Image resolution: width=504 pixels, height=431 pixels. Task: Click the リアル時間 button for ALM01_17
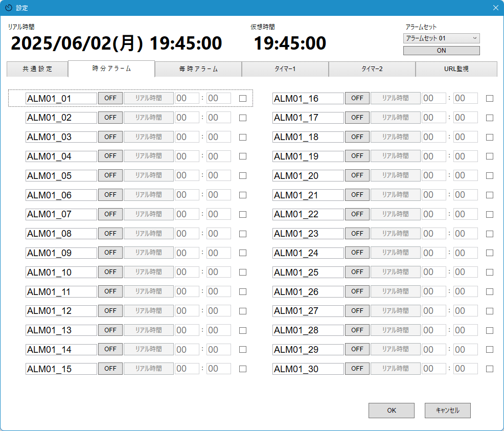click(x=395, y=117)
